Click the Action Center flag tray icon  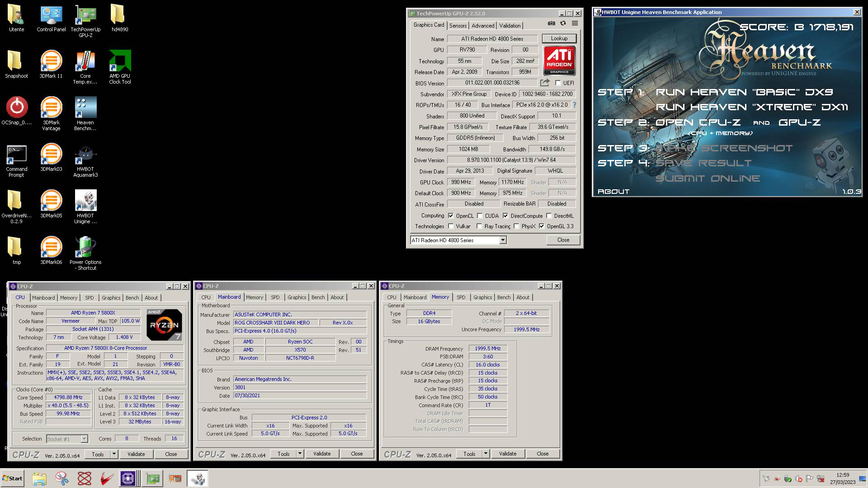tap(810, 479)
